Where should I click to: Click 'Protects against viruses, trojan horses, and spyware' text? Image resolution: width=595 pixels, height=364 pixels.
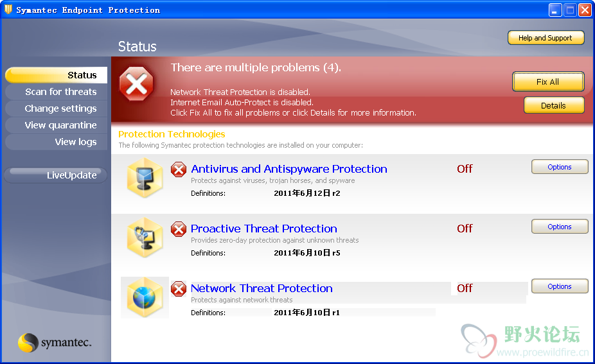click(x=273, y=180)
